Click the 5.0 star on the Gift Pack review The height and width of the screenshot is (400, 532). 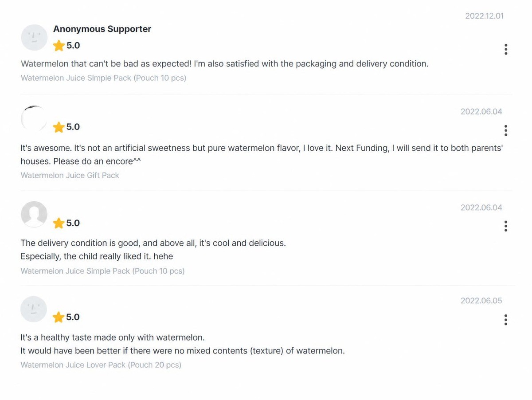coord(66,127)
